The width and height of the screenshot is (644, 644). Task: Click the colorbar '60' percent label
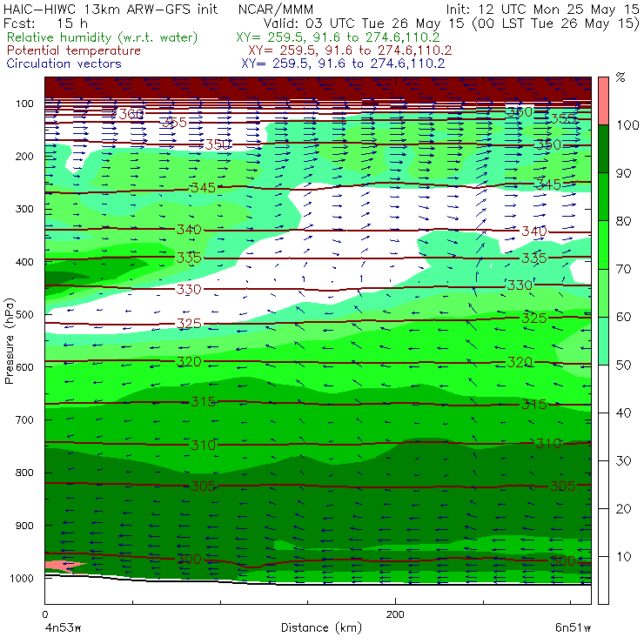point(623,317)
